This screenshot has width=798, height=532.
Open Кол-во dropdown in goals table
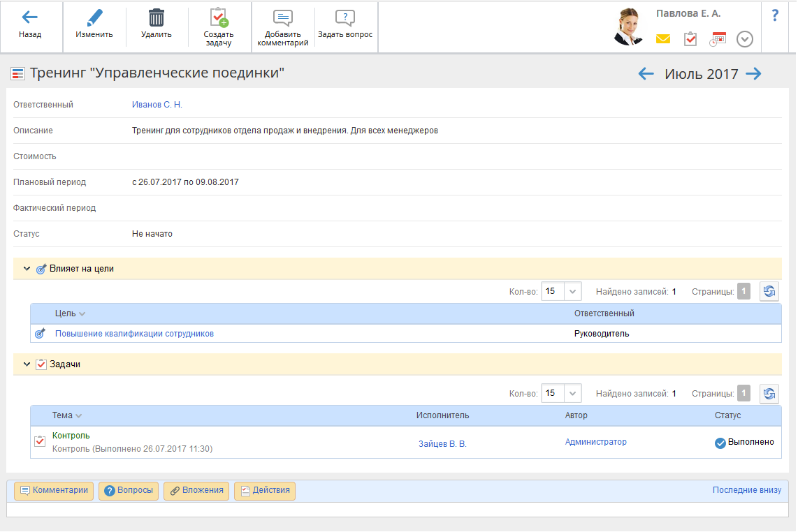click(x=572, y=292)
